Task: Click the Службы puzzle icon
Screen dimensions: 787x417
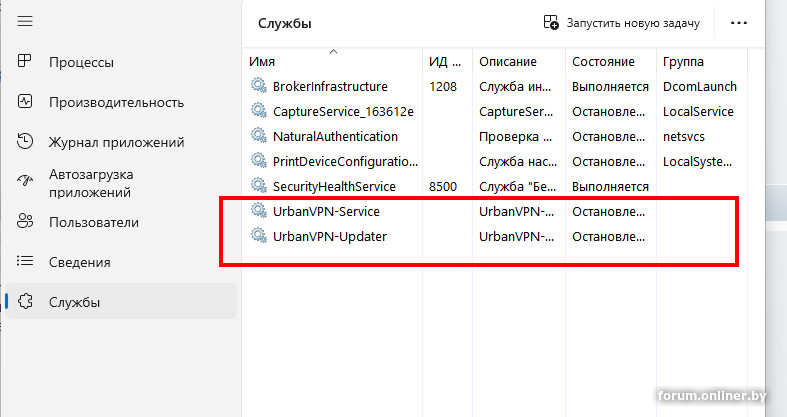Action: [x=26, y=302]
